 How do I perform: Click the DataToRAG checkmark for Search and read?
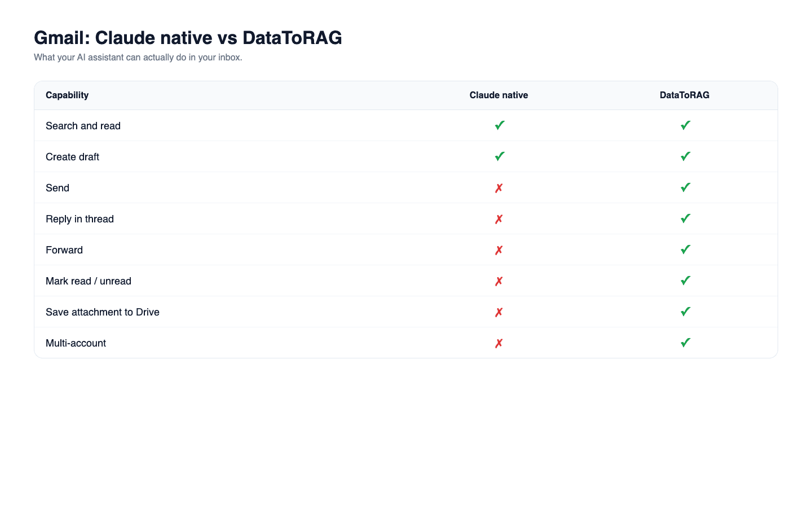pyautogui.click(x=685, y=125)
